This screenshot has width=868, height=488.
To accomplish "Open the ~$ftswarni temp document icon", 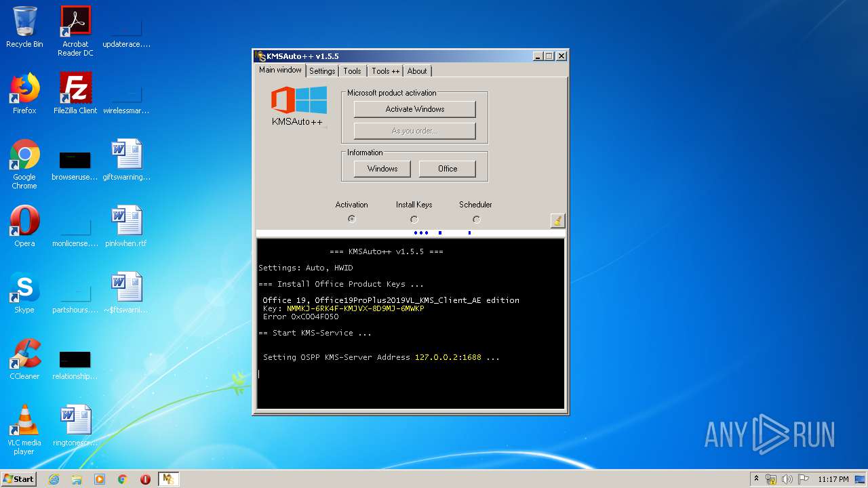I will (126, 293).
